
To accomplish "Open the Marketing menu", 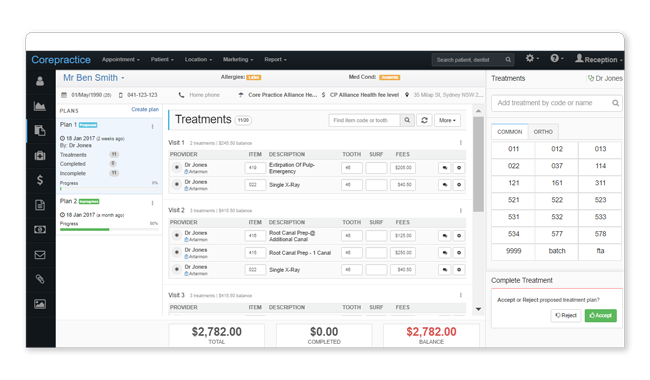I will (238, 59).
